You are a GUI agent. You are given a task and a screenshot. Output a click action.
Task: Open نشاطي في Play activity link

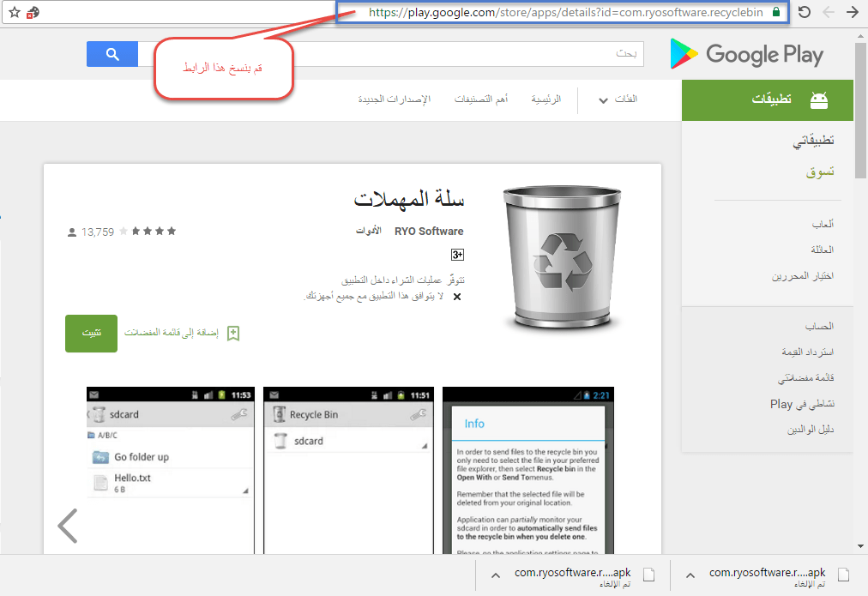coord(802,404)
